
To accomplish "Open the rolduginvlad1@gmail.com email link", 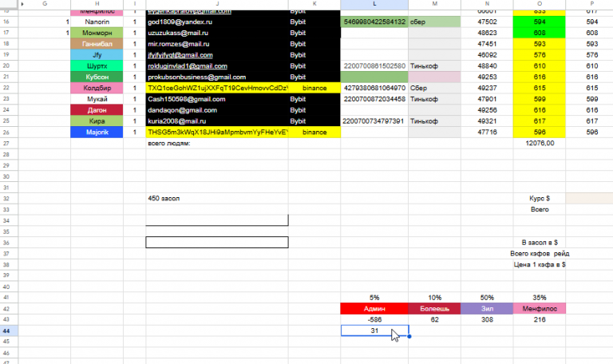I will coord(188,66).
